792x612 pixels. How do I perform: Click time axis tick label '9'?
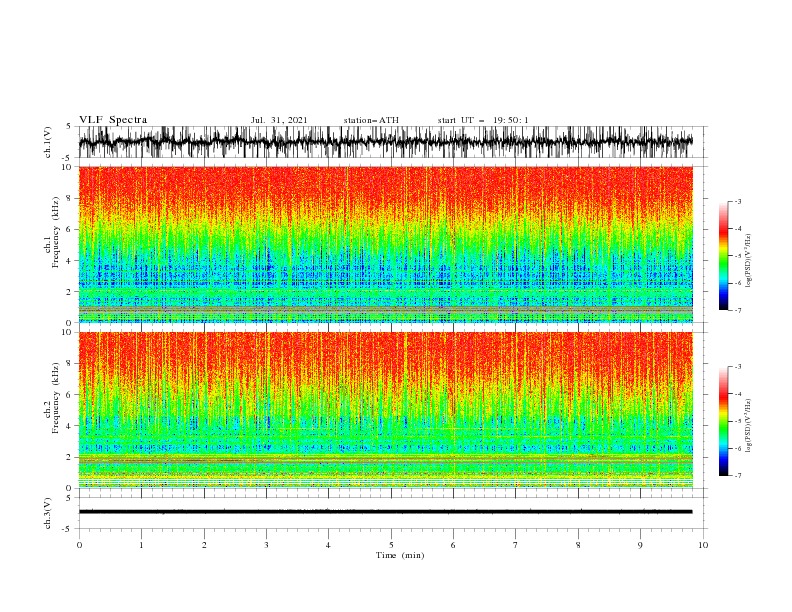point(640,545)
